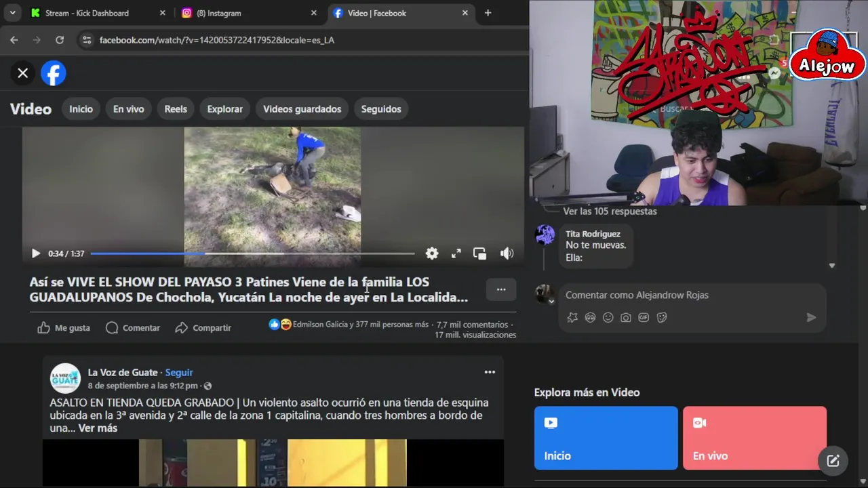The height and width of the screenshot is (488, 868).
Task: Toggle the video volume speaker icon
Action: pos(507,253)
